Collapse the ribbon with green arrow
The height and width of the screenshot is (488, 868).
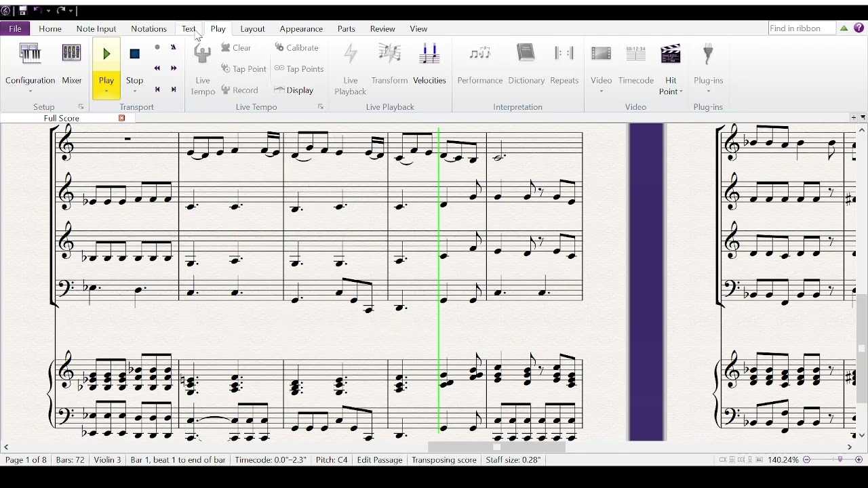844,28
